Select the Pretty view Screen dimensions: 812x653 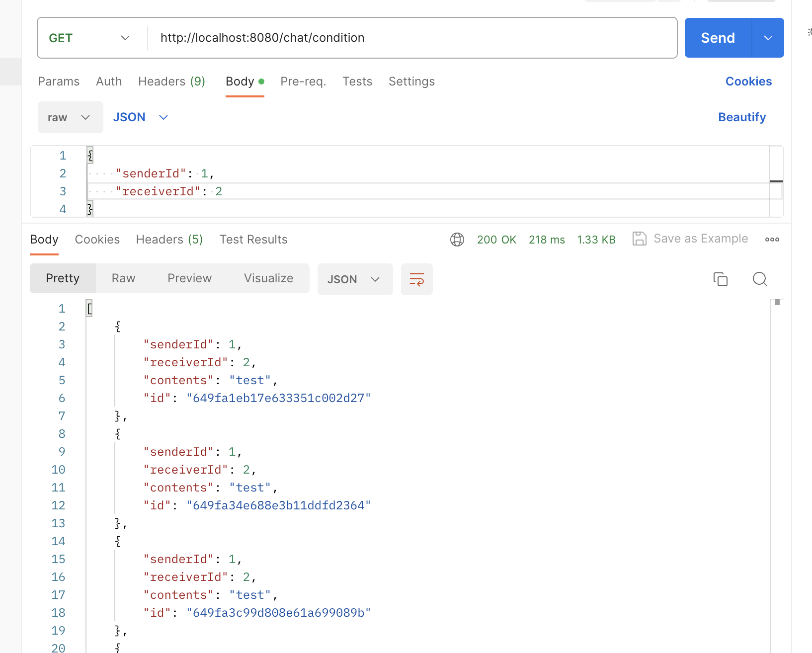[x=63, y=278]
